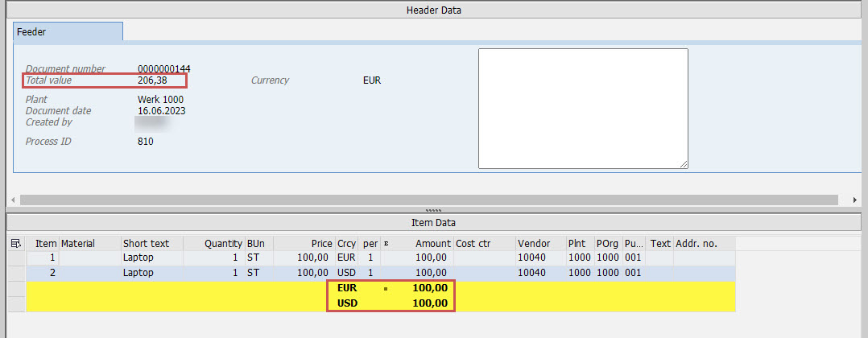Sort by the Short text column header
The height and width of the screenshot is (338, 868).
151,243
